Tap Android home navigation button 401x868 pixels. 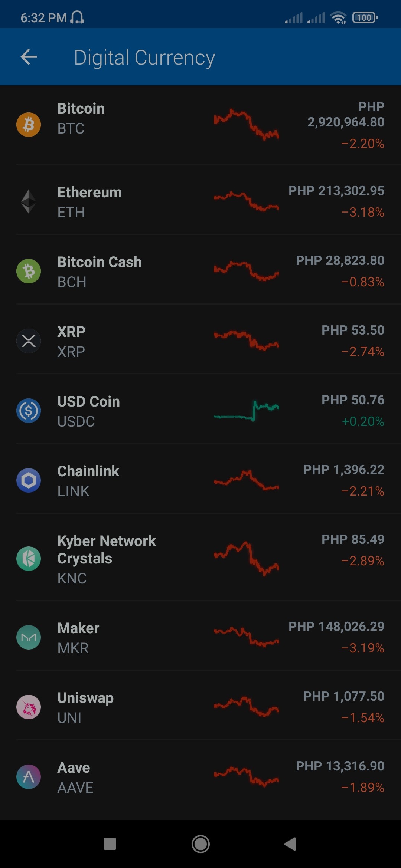[x=200, y=844]
